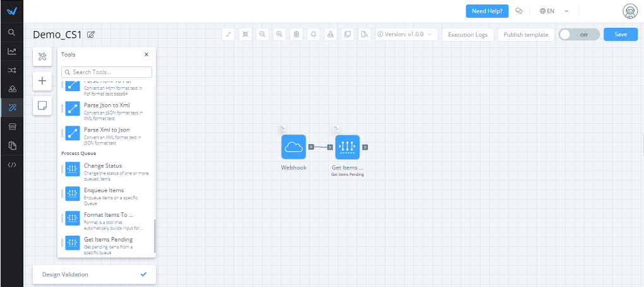
Task: Click the code brackets icon in sidebar
Action: tap(11, 165)
